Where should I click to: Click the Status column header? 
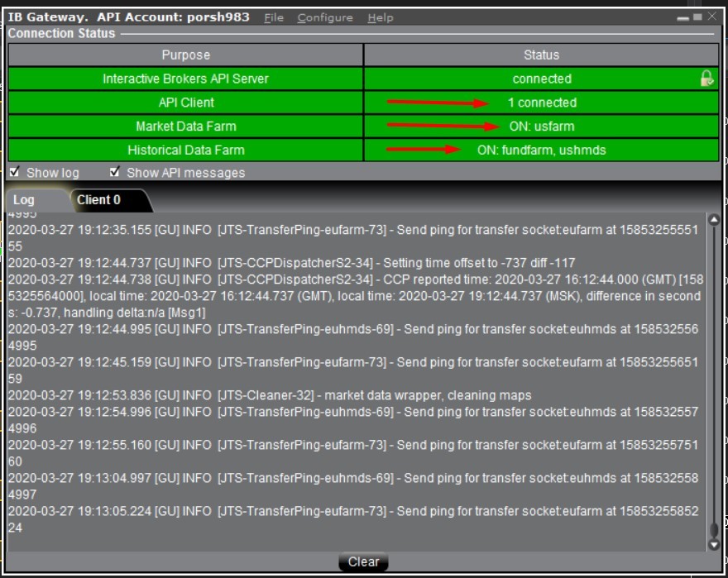(542, 55)
